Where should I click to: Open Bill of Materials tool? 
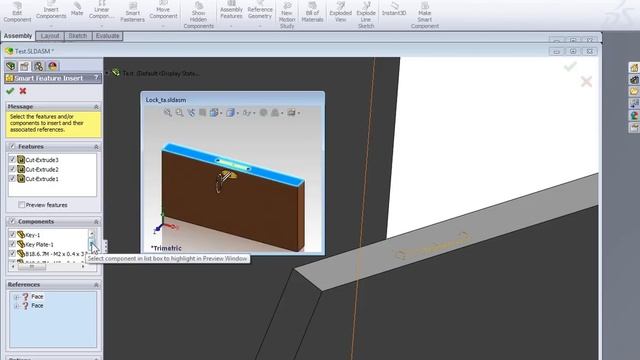pos(312,12)
